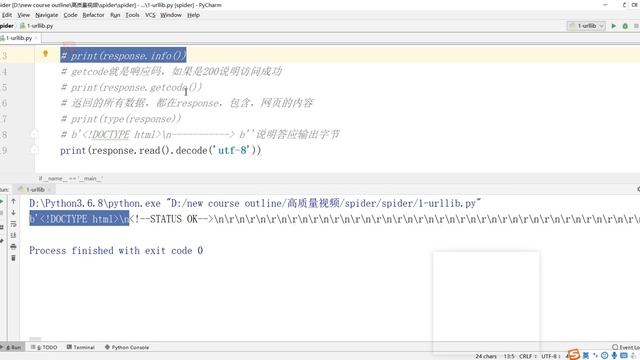Screen dimensions: 640x360
Task: Close the 1-urllib Run panel tab
Action: (49, 189)
